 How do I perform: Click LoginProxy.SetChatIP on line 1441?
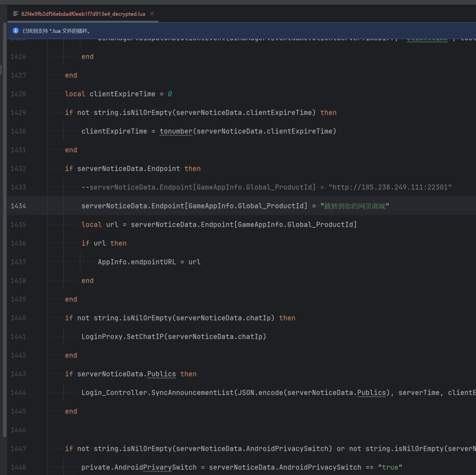click(x=122, y=336)
